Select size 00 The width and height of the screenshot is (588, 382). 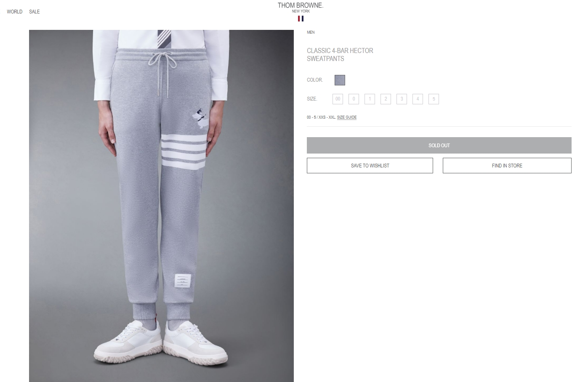click(x=338, y=99)
